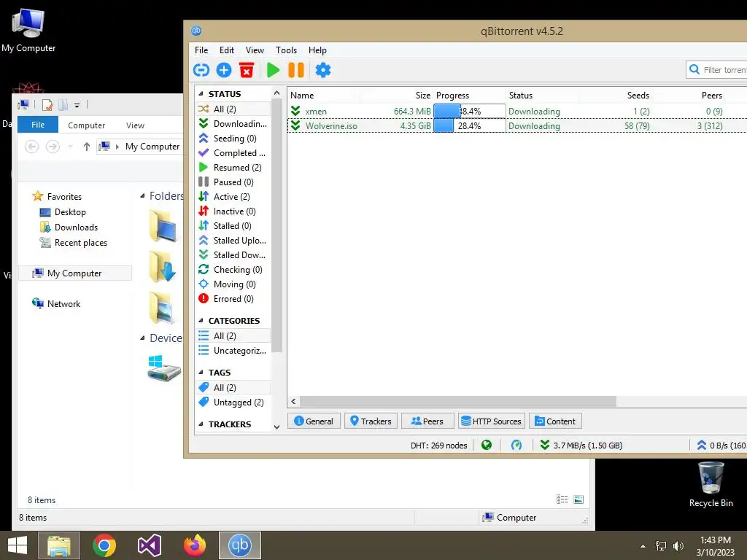This screenshot has width=747, height=560.
Task: Select the Wolverine.iso torrent row
Action: [x=517, y=125]
